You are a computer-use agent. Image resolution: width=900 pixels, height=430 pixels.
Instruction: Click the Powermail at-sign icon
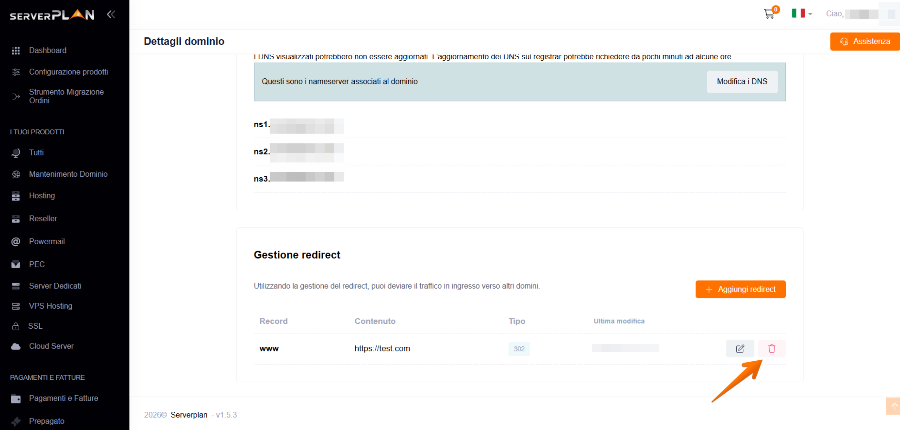16,242
